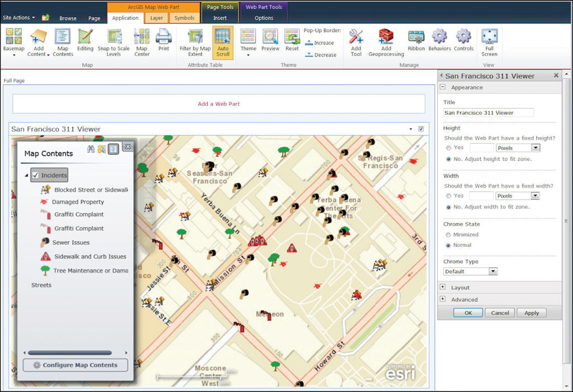The height and width of the screenshot is (392, 573).
Task: Open the Site Actions dropdown
Action: pyautogui.click(x=18, y=17)
